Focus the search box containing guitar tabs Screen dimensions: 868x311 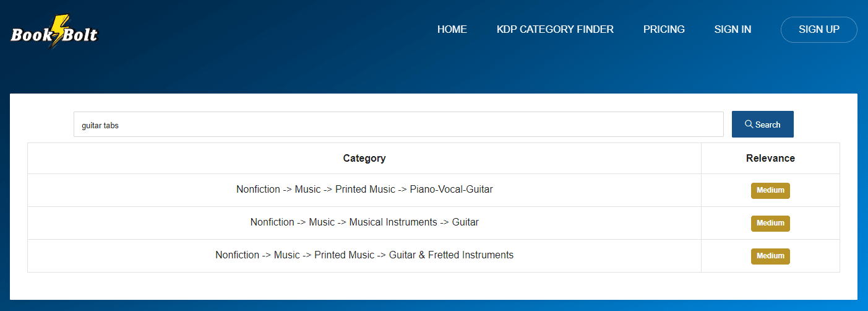click(398, 125)
